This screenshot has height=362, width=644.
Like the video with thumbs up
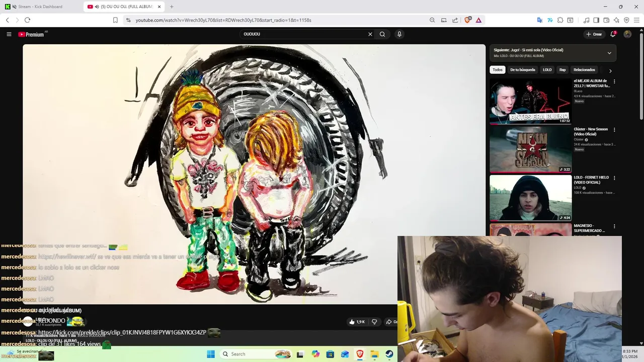click(357, 322)
